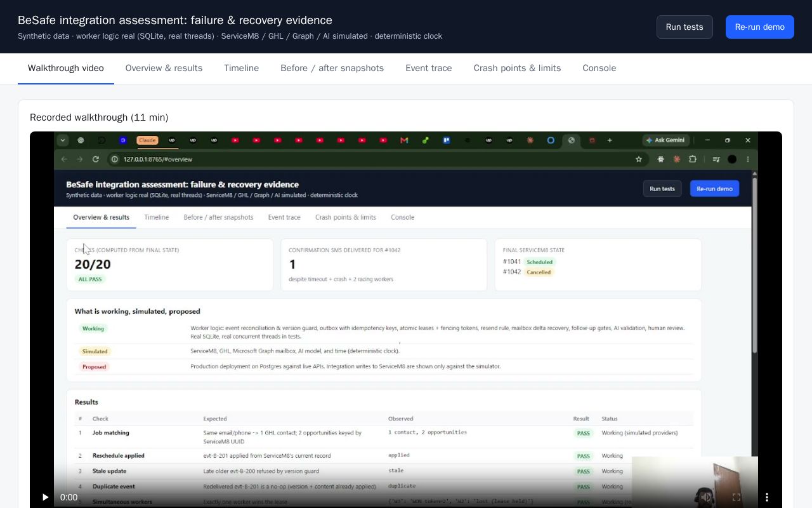The height and width of the screenshot is (508, 812).
Task: Click the 0:00 video time display
Action: pos(69,497)
